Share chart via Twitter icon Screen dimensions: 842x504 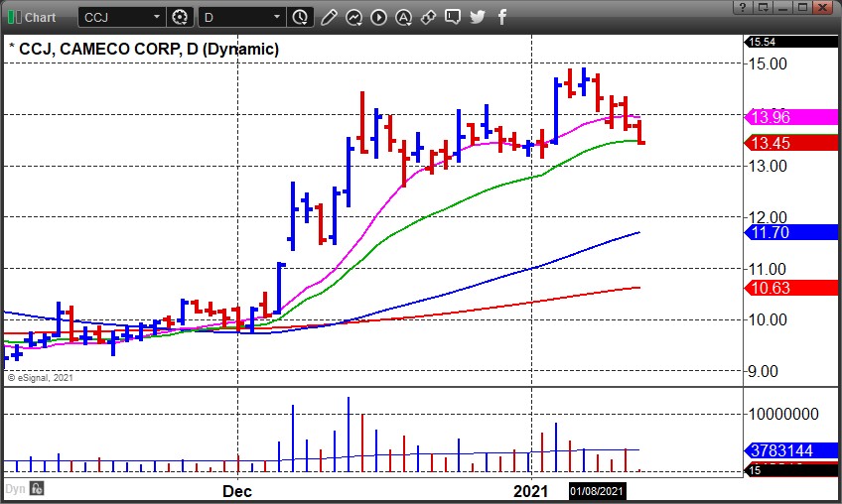(x=478, y=17)
